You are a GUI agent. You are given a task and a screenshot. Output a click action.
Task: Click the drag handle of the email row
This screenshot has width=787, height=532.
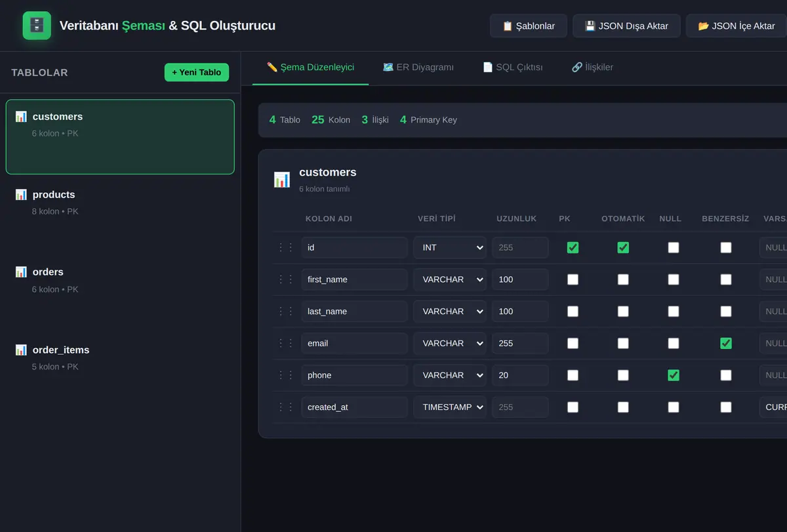(x=286, y=343)
